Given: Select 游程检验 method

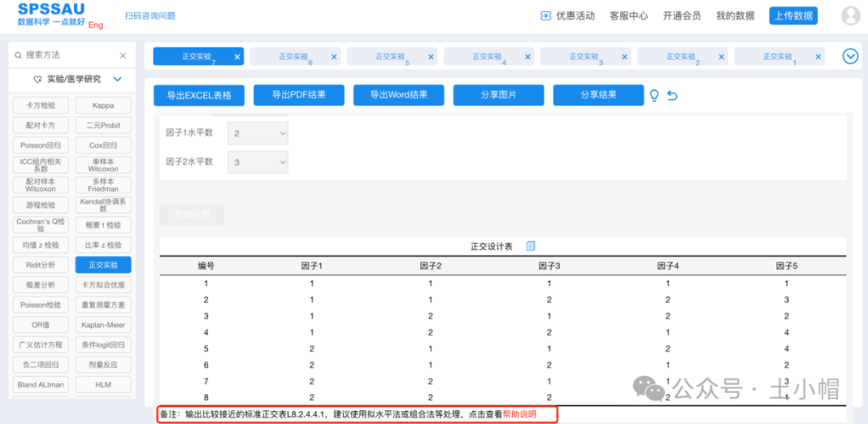Looking at the screenshot, I should 41,205.
